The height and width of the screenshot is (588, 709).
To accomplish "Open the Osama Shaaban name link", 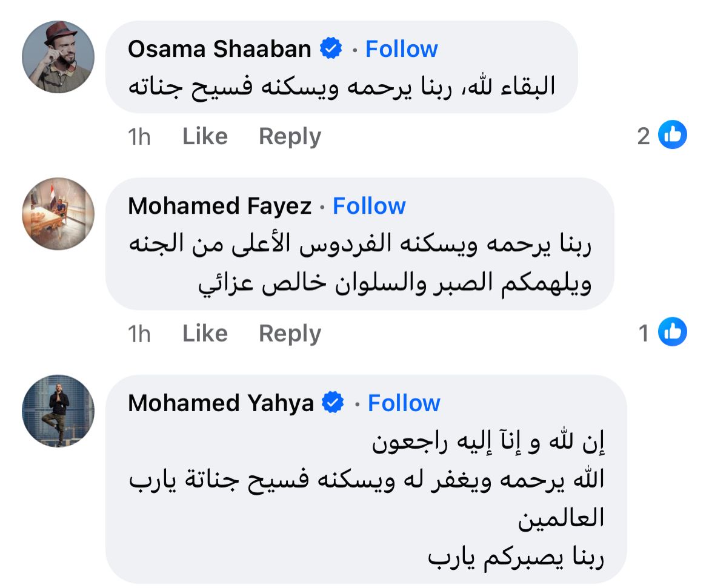I will [219, 49].
